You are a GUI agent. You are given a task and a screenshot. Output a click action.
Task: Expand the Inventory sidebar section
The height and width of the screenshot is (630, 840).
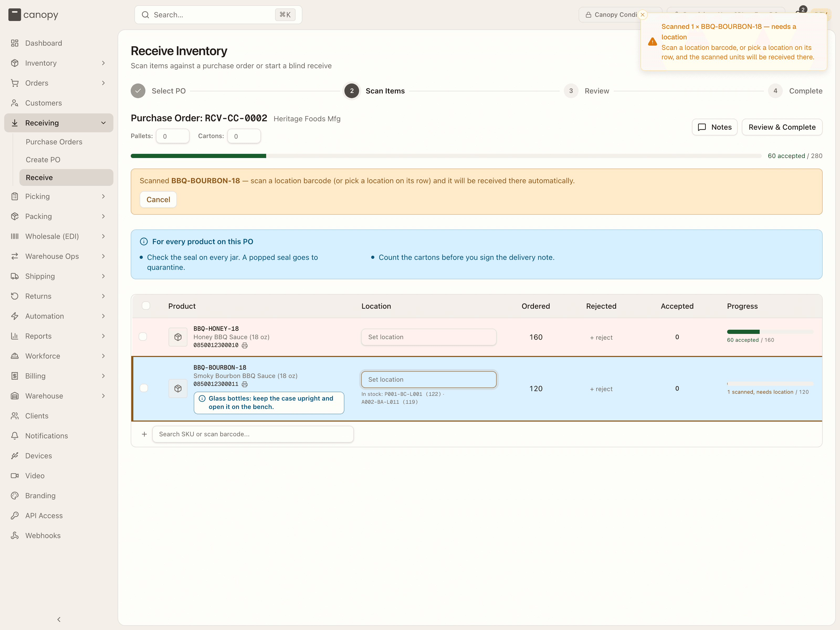(x=59, y=63)
